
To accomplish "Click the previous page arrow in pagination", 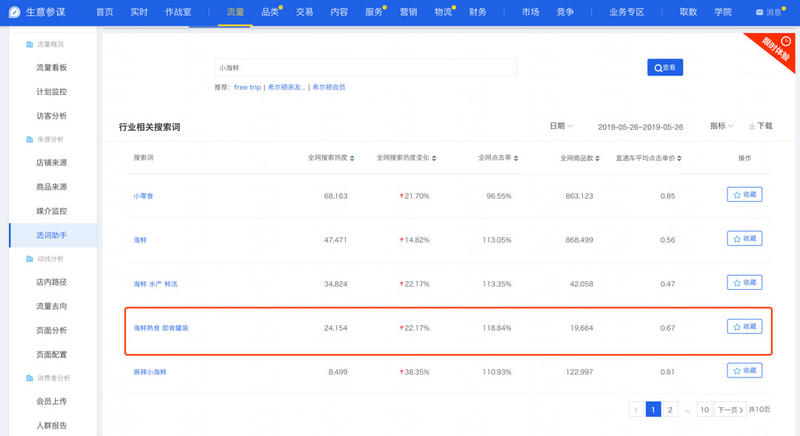I will (635, 409).
